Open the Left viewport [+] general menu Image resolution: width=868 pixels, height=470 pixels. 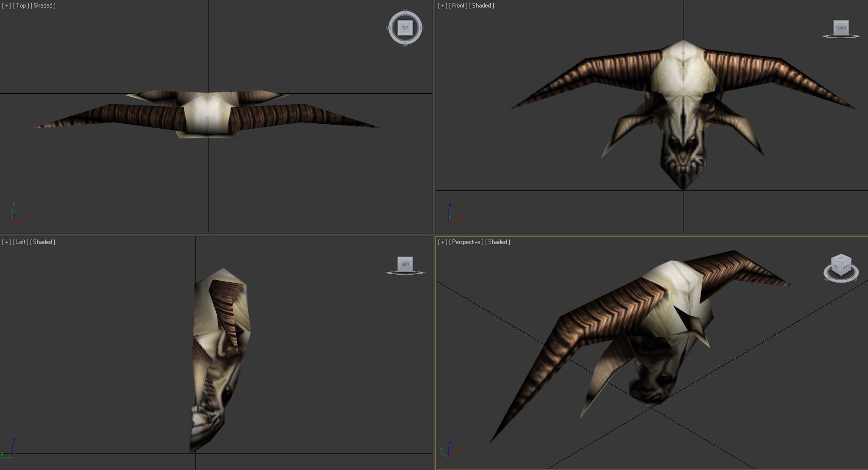(7, 242)
